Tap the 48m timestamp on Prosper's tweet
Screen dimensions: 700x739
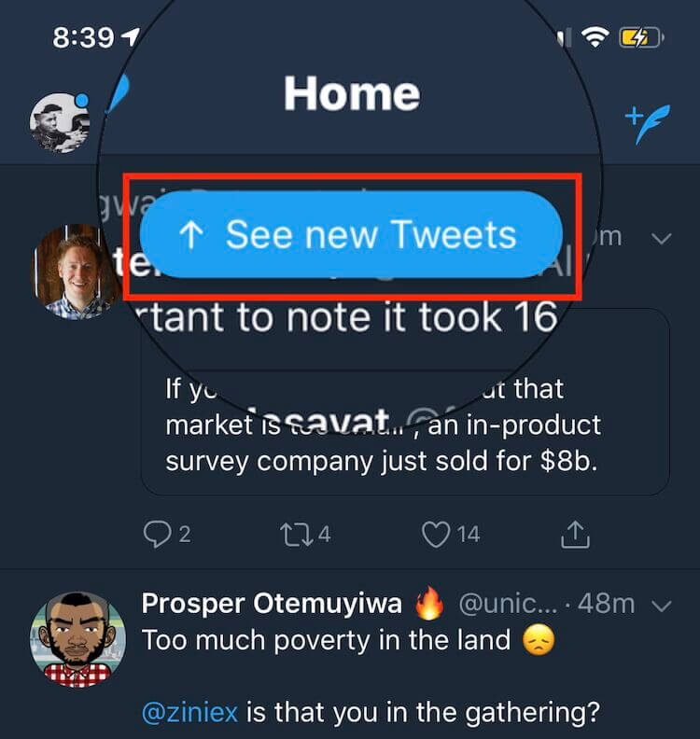pos(607,605)
